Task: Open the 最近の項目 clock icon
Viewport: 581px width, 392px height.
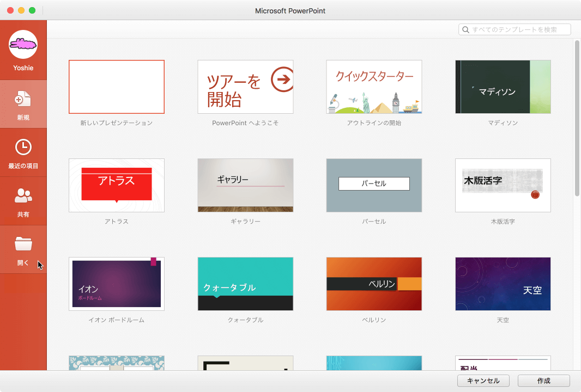Action: pos(23,147)
